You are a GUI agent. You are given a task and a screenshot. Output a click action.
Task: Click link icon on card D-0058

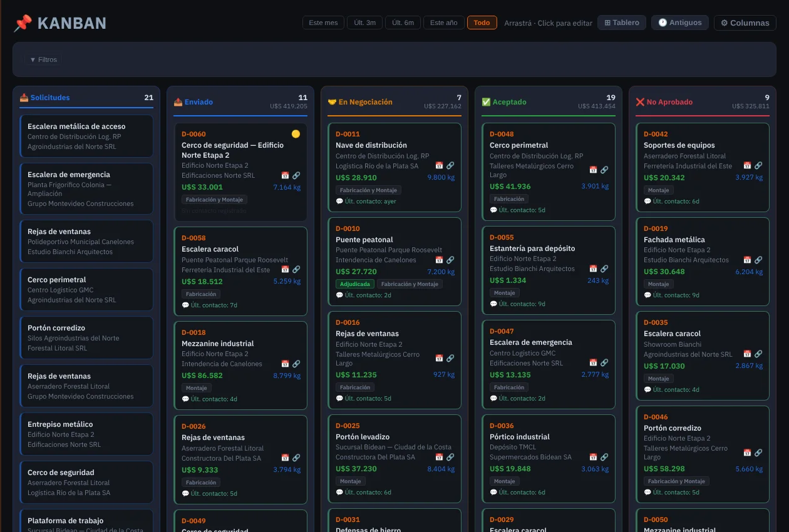(x=296, y=269)
